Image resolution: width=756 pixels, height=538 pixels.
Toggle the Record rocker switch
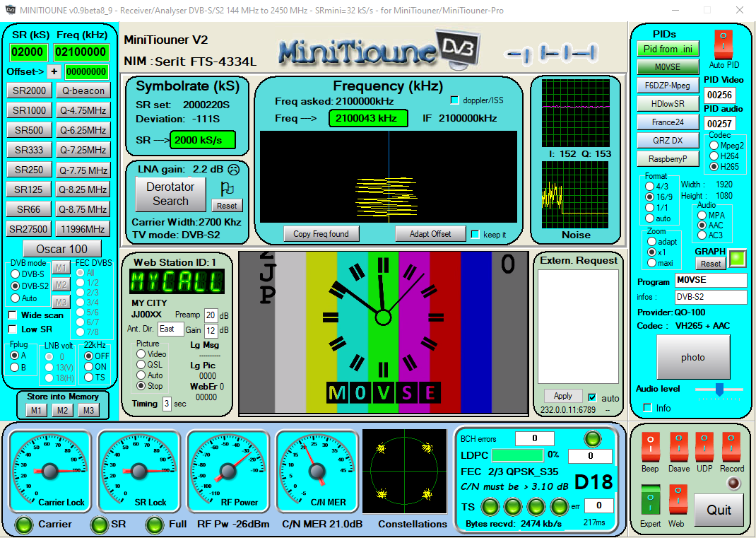(731, 448)
